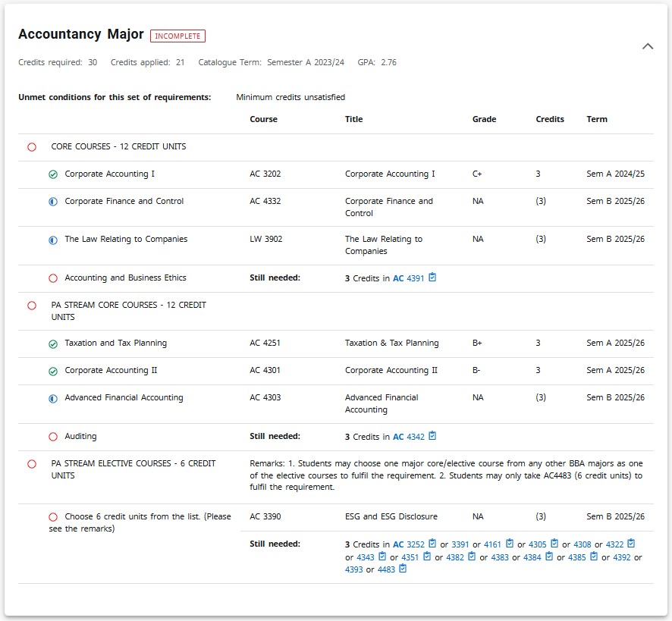Image resolution: width=672 pixels, height=621 pixels.
Task: Click green check icon for Corporate Accounting I
Action: click(53, 174)
